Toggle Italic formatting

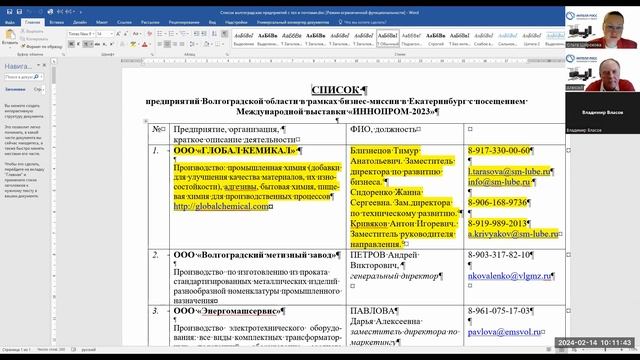click(x=78, y=44)
